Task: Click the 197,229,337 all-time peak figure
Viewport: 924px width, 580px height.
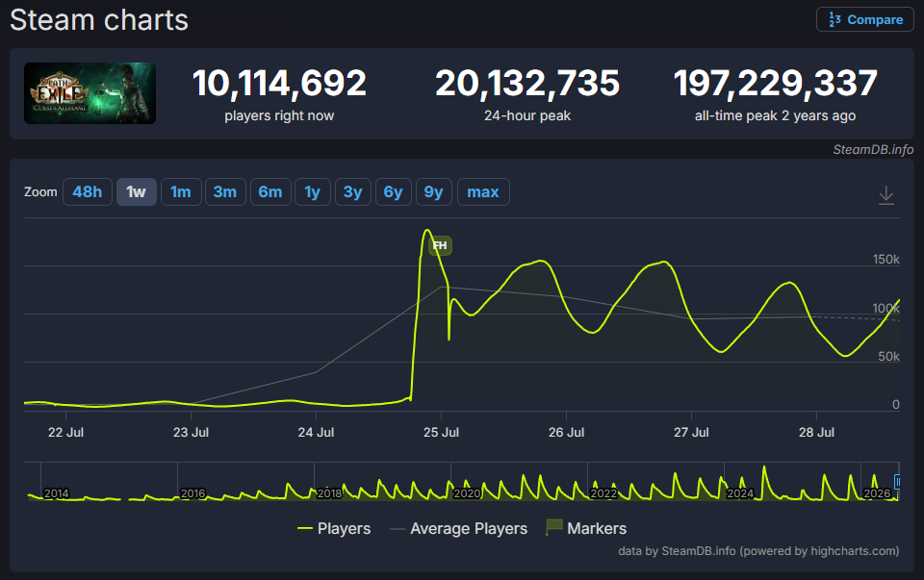Action: (x=776, y=83)
